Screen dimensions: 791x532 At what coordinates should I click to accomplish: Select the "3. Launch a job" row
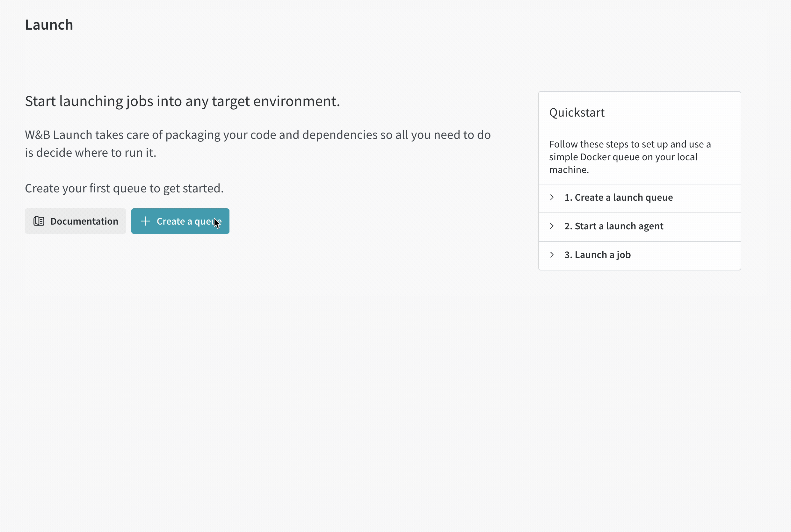coord(639,255)
